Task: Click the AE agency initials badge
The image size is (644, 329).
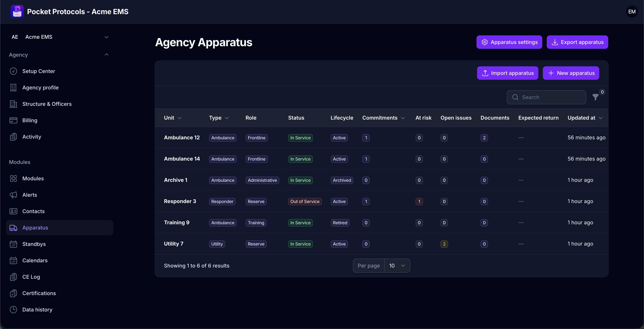Action: pyautogui.click(x=15, y=37)
